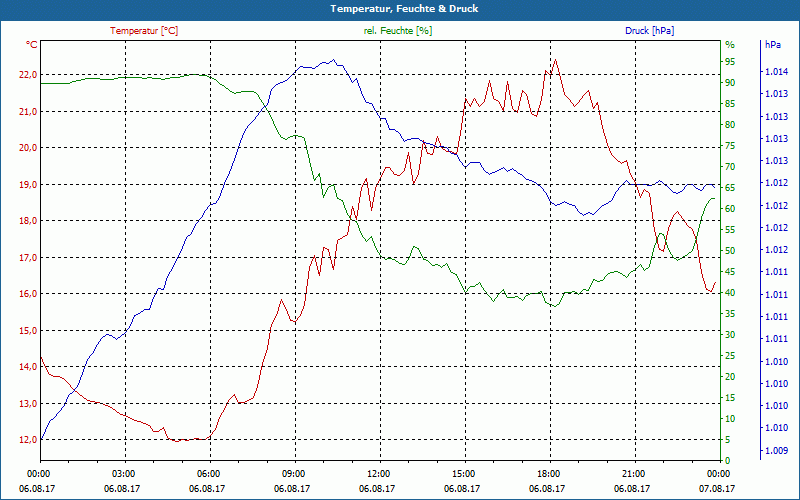Image resolution: width=800 pixels, height=500 pixels.
Task: Click the '09:00' time axis label
Action: click(293, 474)
